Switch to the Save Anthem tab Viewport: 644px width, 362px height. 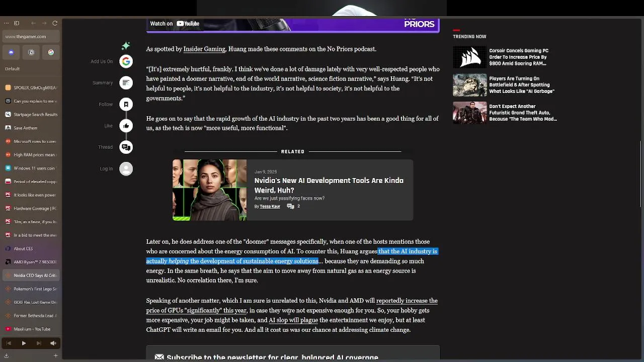coord(31,128)
